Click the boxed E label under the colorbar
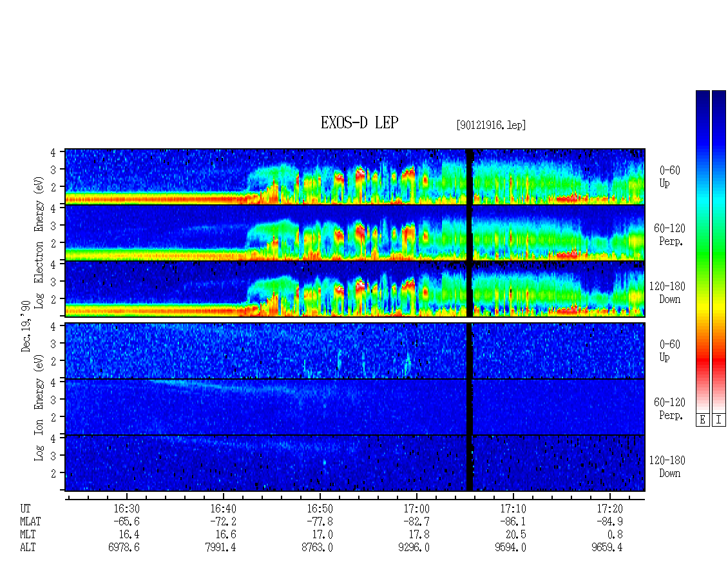 coord(702,420)
